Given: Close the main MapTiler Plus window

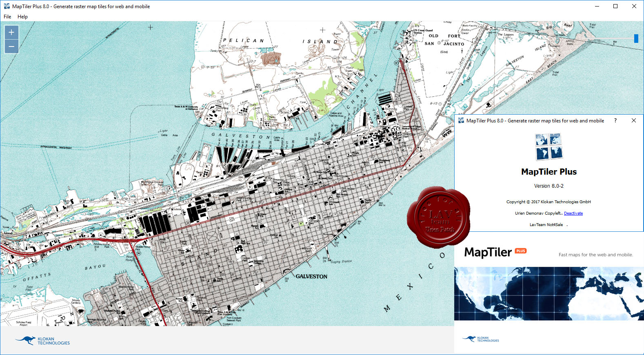Looking at the screenshot, I should pos(634,6).
